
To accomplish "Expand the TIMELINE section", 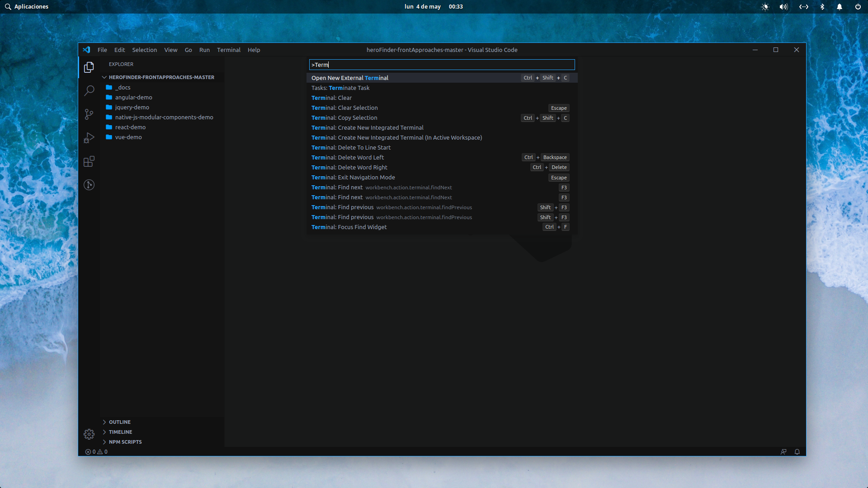I will pyautogui.click(x=120, y=432).
